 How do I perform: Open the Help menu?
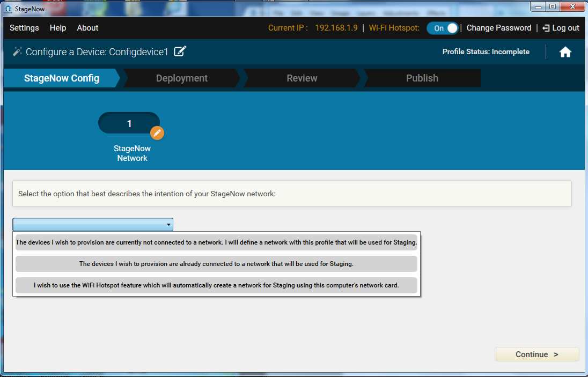coord(58,28)
